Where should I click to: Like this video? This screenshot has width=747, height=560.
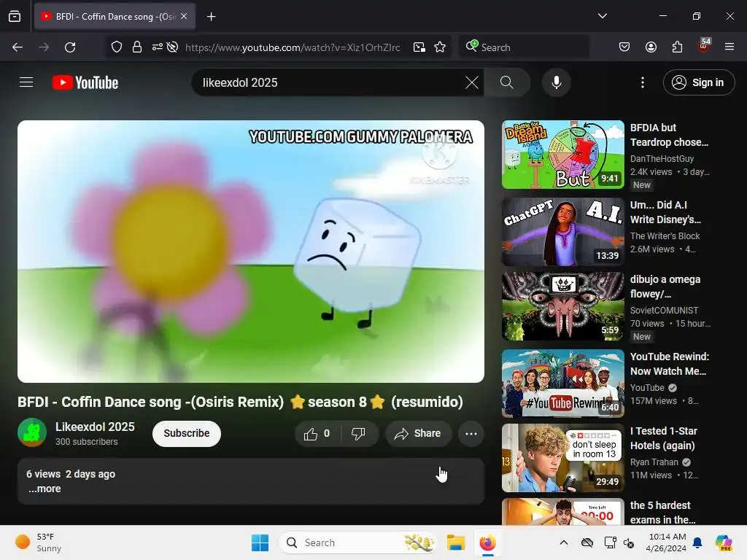(317, 433)
